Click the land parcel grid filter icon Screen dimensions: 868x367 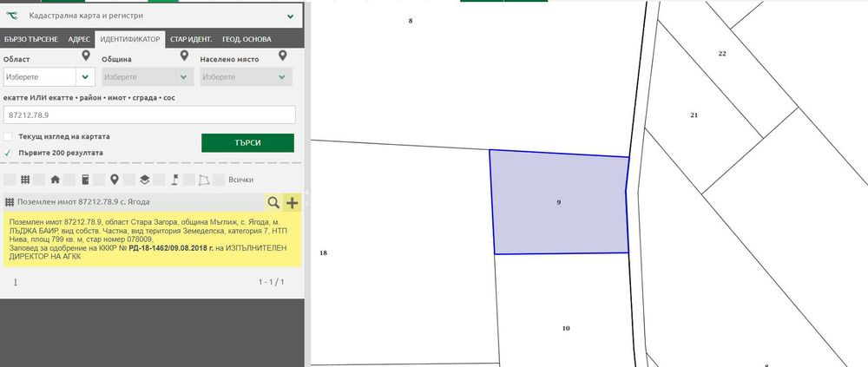[x=25, y=180]
